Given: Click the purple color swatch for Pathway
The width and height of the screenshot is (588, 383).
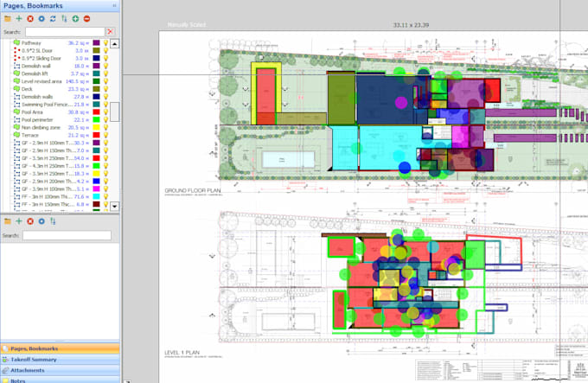Looking at the screenshot, I should click(x=96, y=42).
